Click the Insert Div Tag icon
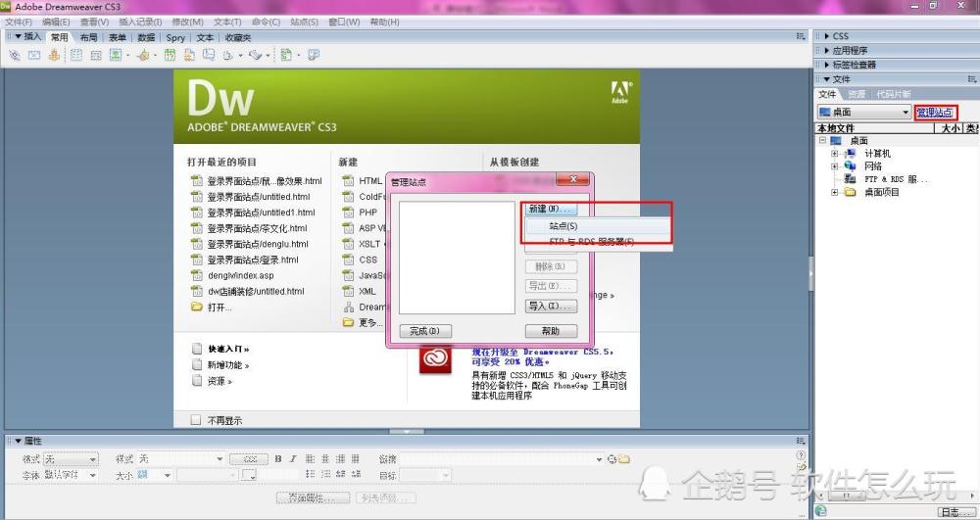 coord(96,56)
